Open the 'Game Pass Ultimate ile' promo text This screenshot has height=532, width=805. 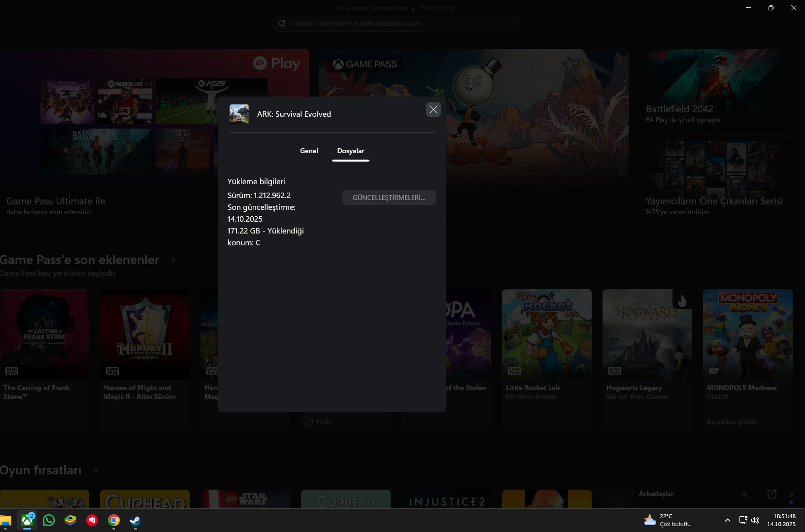(x=56, y=201)
